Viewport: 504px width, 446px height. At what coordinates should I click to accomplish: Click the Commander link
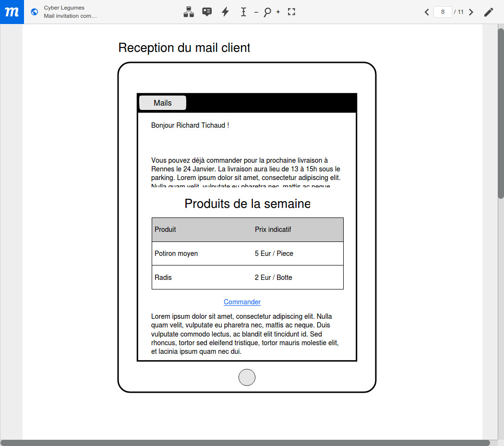point(242,302)
